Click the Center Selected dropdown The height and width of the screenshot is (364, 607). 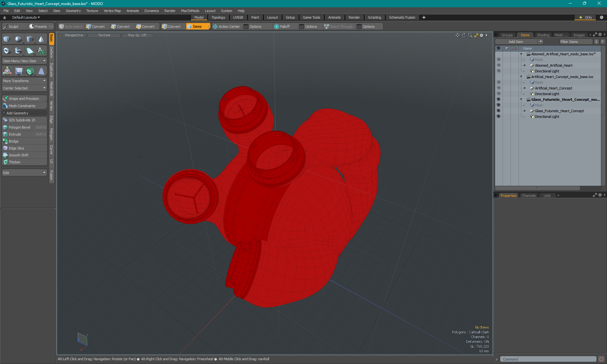[24, 88]
